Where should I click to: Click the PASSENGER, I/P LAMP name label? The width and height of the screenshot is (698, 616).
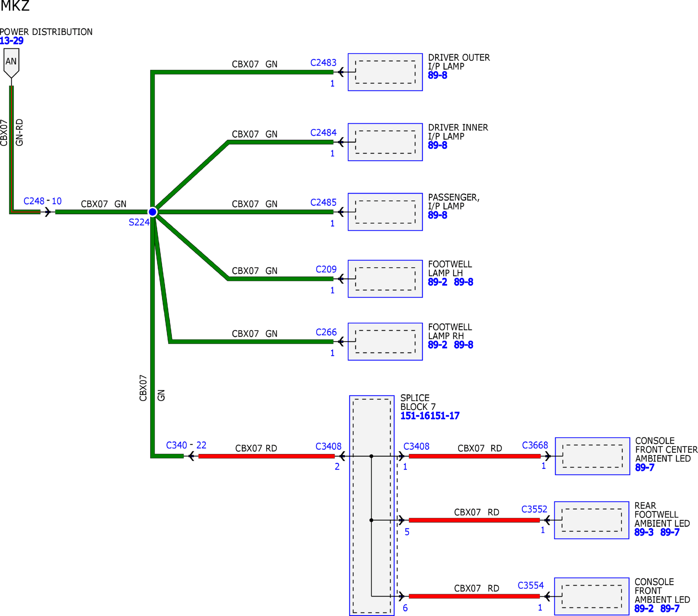454,202
